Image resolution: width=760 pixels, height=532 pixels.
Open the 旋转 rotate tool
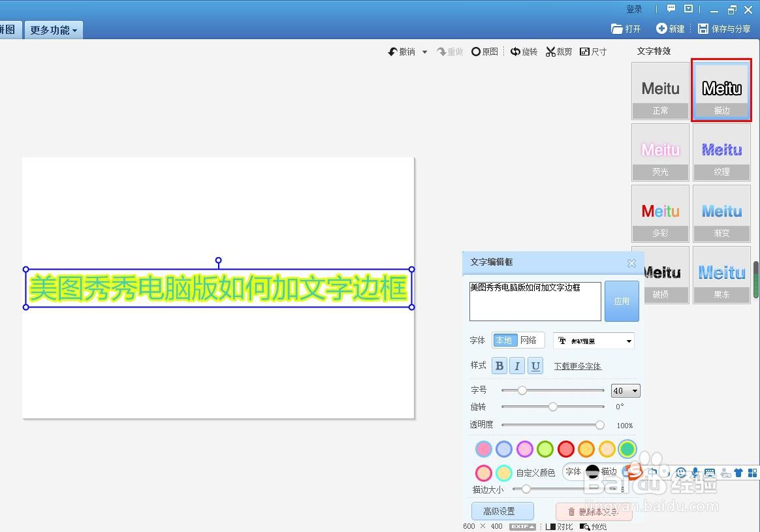pyautogui.click(x=524, y=52)
